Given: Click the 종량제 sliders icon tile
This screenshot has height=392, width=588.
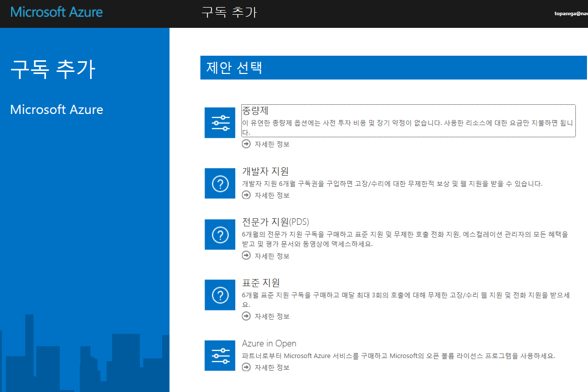Looking at the screenshot, I should 220,123.
